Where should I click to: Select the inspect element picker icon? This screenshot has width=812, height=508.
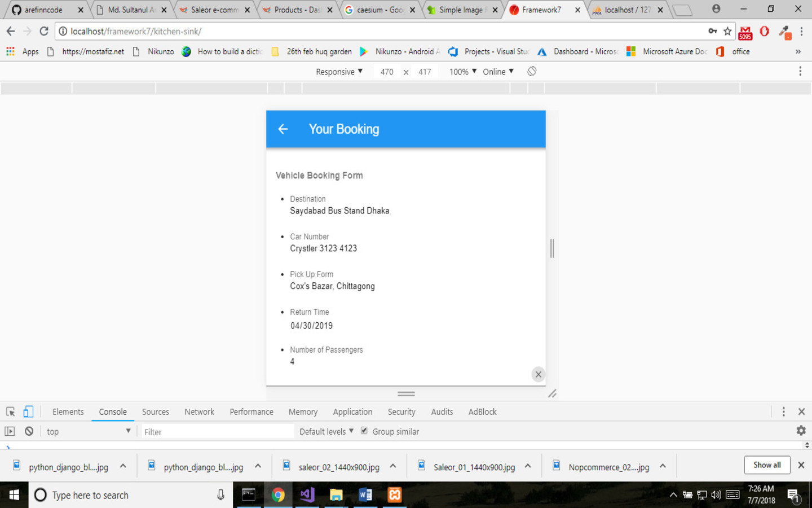[10, 411]
